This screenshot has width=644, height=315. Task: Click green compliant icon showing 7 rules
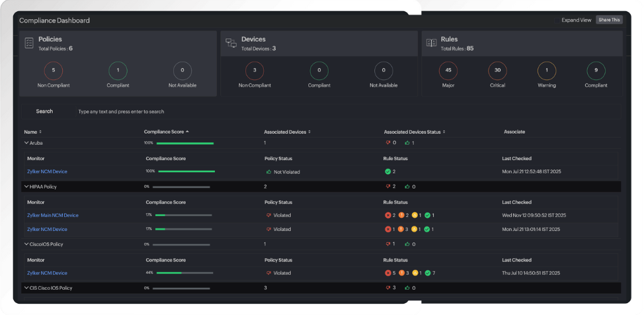(428, 273)
